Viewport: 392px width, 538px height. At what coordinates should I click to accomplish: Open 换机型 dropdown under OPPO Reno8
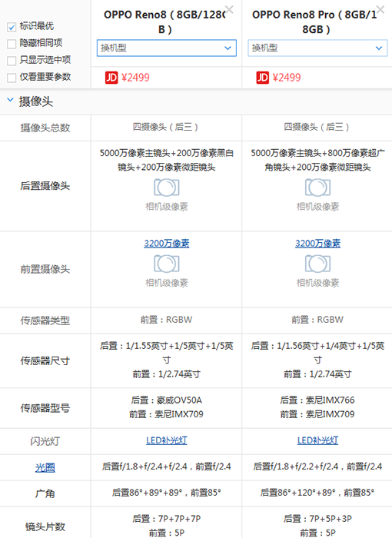[167, 48]
